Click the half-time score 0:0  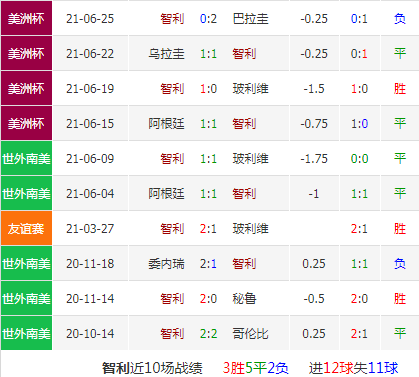pos(359,159)
